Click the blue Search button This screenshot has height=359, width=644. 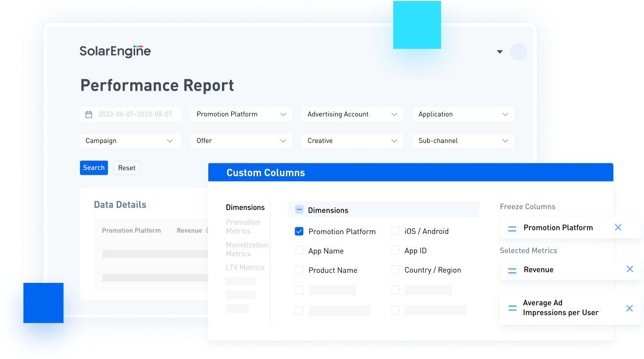(94, 168)
